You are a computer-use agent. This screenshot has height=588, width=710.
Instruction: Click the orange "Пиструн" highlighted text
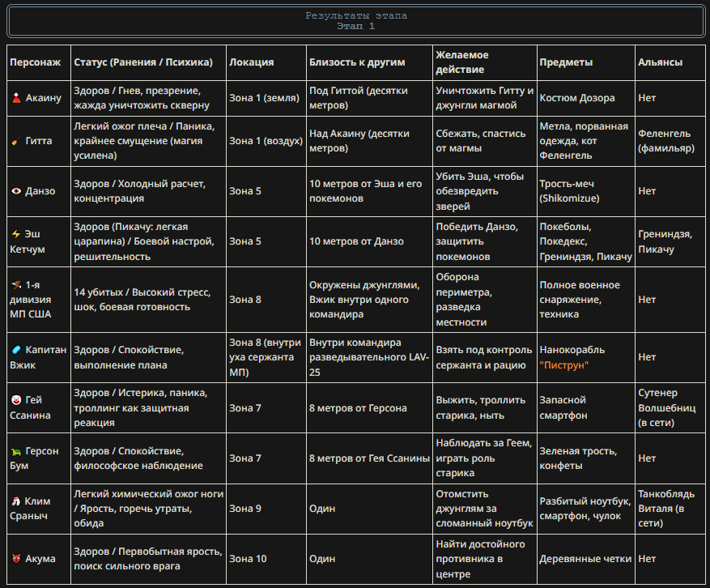click(563, 365)
